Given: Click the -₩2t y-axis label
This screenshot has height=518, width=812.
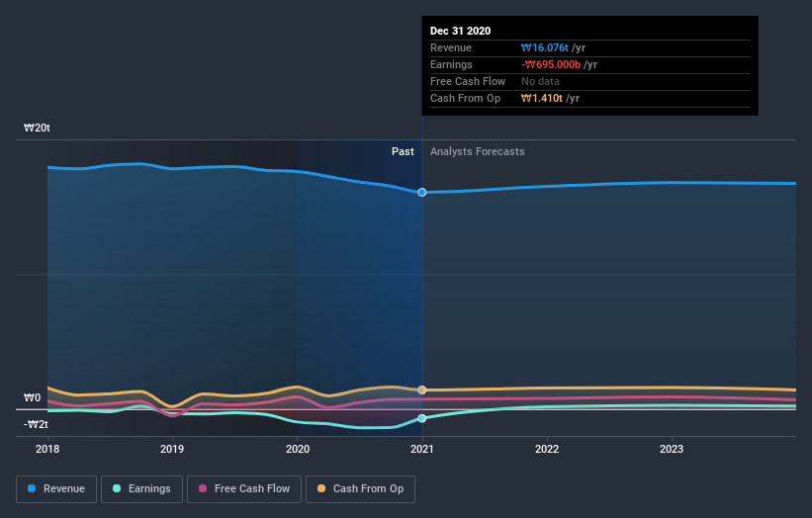Looking at the screenshot, I should click(36, 424).
